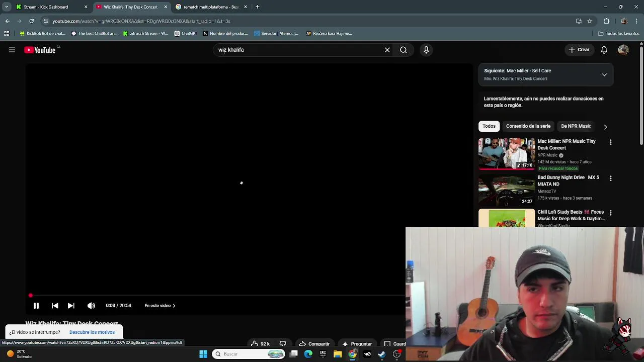Open Mac Miller Tiny Desk thumbnail
Viewport: 644px width, 362px height.
(x=507, y=153)
